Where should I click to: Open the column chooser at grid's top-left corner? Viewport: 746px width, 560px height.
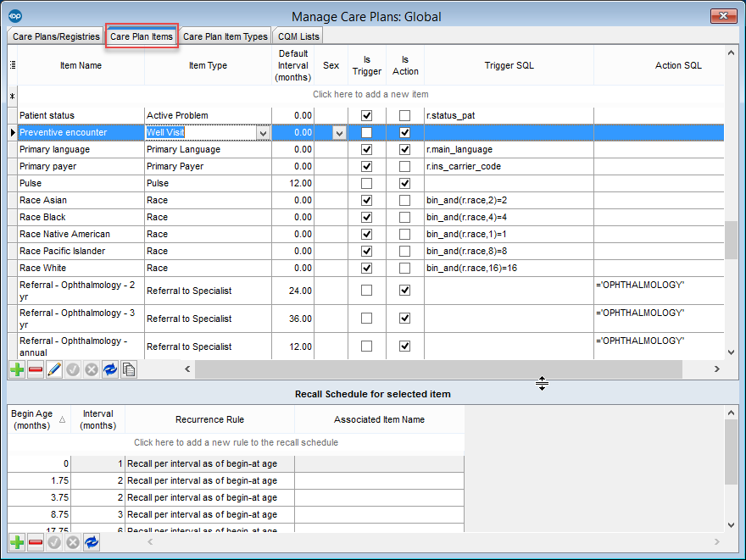(x=12, y=64)
